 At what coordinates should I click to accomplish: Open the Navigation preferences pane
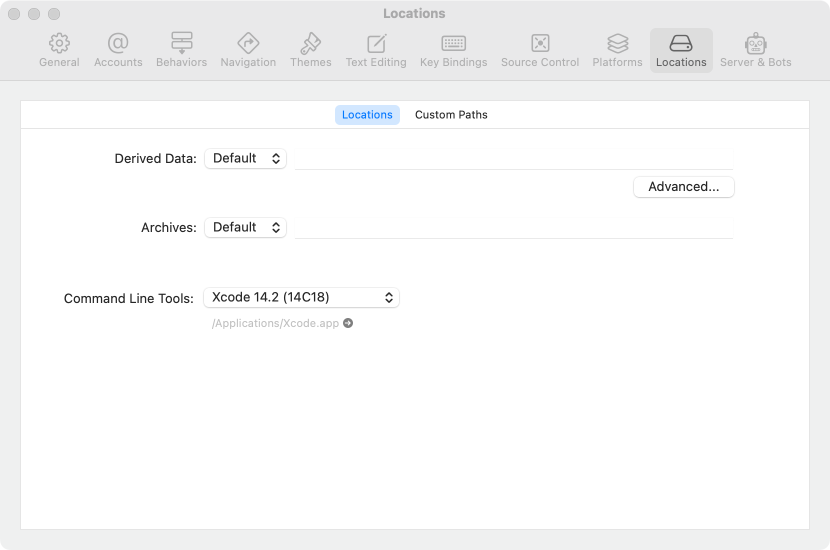click(248, 50)
